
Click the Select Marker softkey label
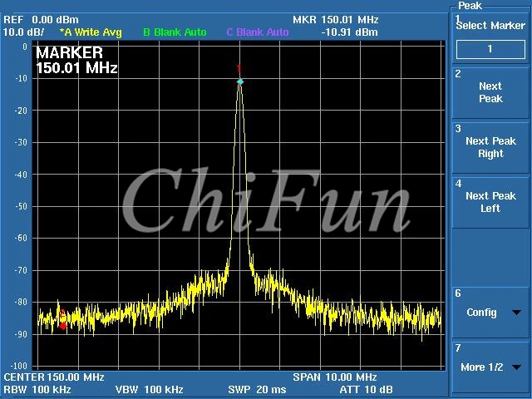490,26
